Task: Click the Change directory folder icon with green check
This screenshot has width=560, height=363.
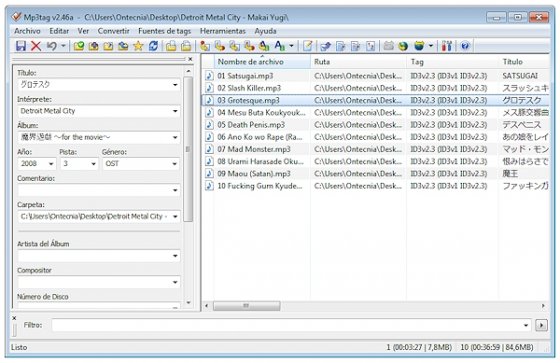Action: 79,46
